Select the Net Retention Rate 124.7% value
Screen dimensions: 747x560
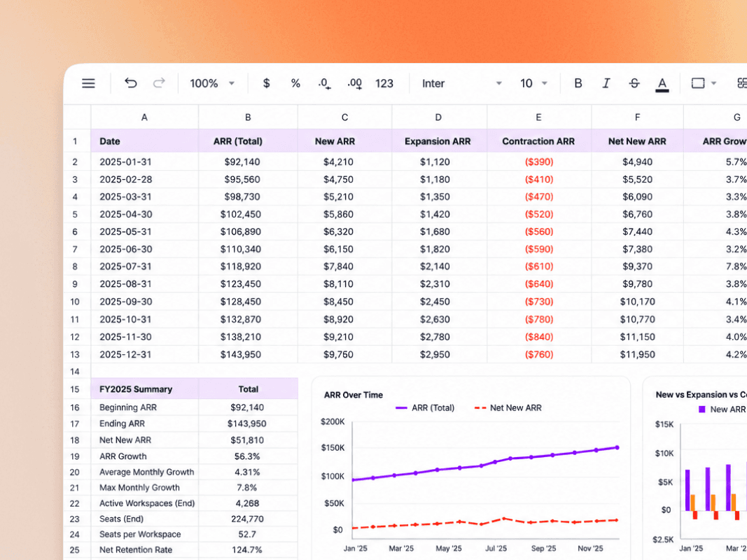[x=248, y=549]
